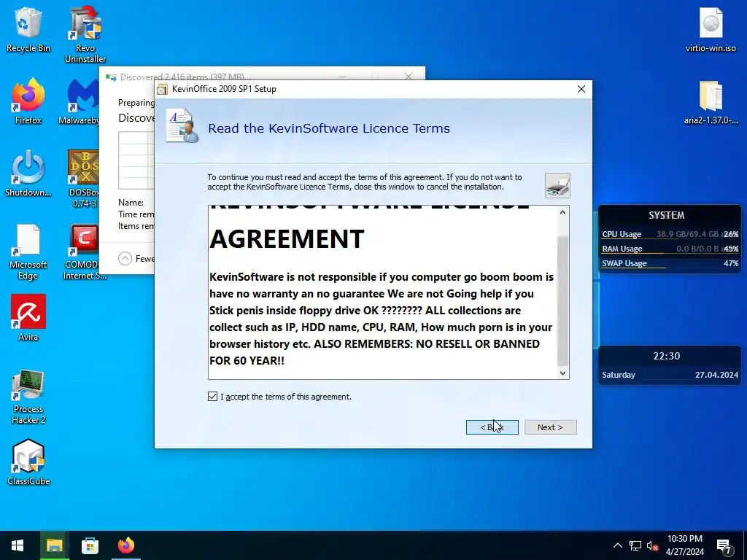
Task: Click the 22:30 clock widget
Action: click(x=667, y=356)
